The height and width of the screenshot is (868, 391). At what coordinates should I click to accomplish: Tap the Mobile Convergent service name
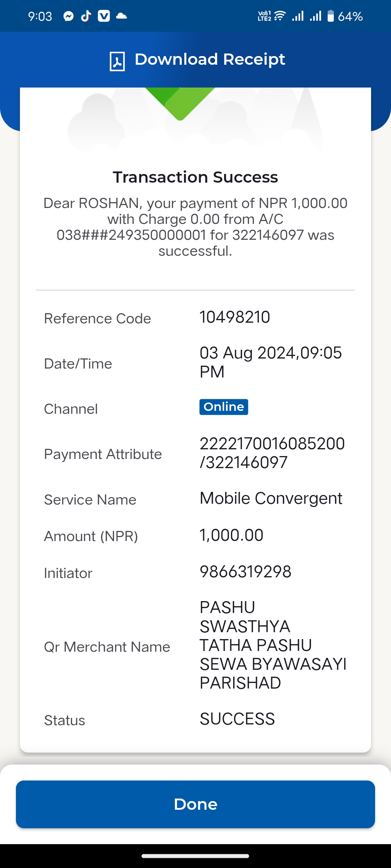(x=271, y=498)
